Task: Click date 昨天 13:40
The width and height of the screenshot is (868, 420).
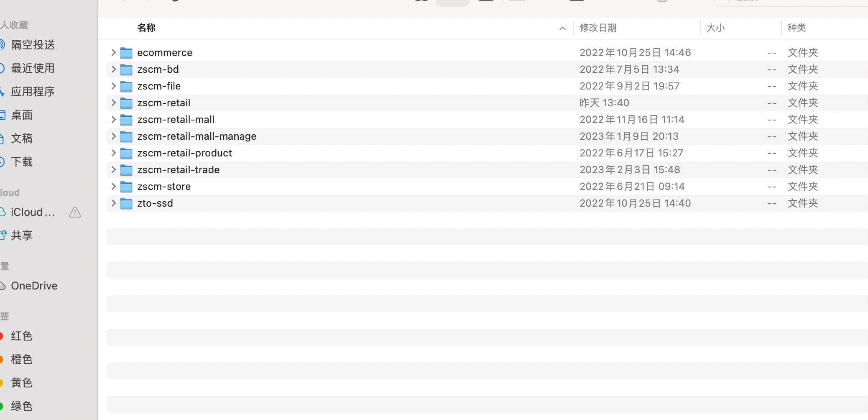Action: coord(604,103)
